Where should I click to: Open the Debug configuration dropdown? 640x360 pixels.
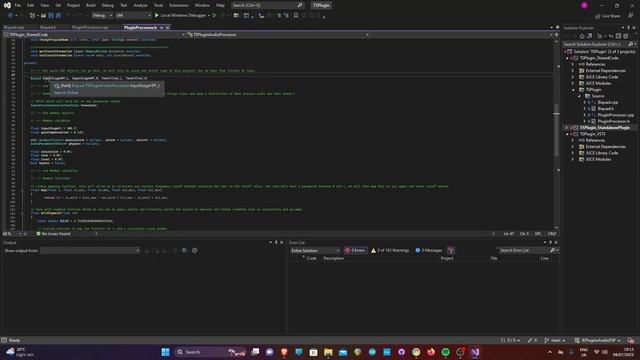[x=102, y=16]
